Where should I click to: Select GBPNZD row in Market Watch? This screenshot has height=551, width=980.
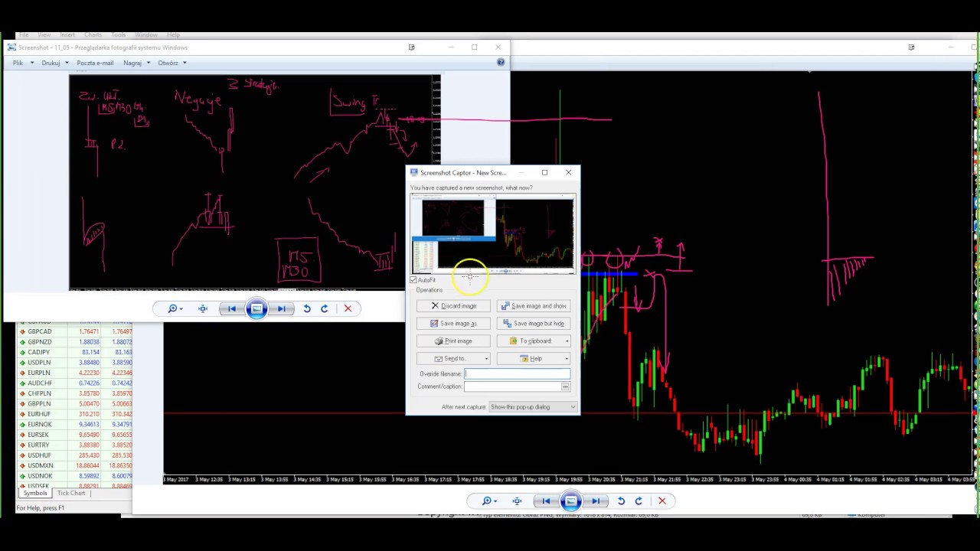(x=75, y=342)
